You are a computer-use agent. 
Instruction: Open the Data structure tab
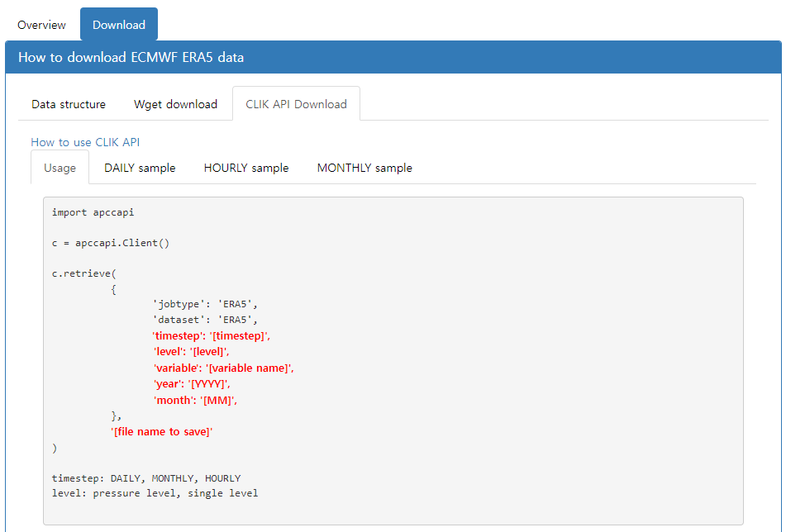pos(69,104)
